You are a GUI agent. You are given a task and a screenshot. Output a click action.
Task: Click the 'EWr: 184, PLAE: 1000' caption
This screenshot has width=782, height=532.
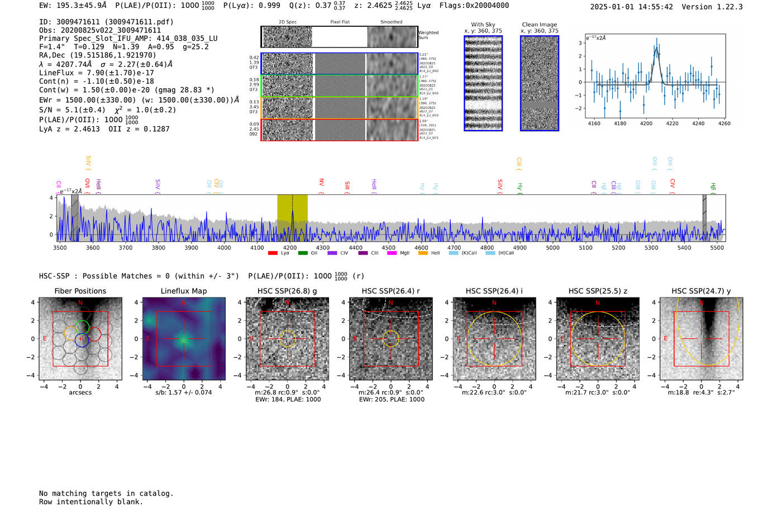(288, 400)
